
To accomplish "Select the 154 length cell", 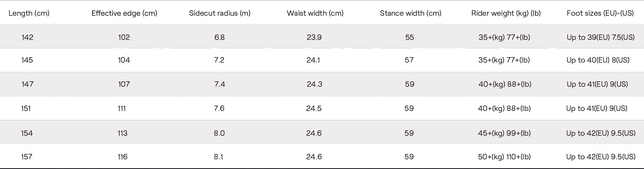I will (27, 133).
